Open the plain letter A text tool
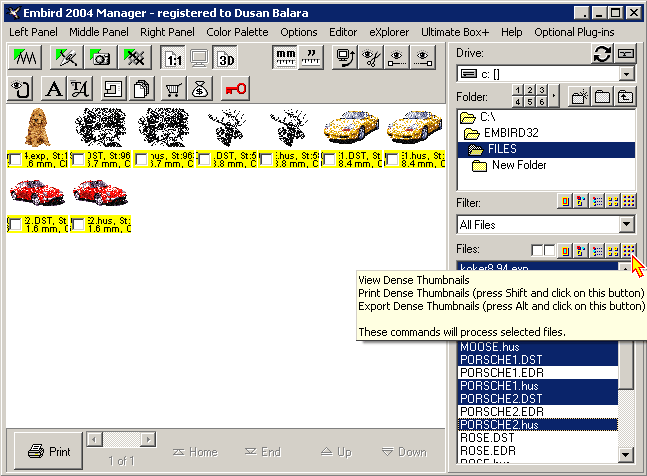Image resolution: width=647 pixels, height=476 pixels. point(54,89)
